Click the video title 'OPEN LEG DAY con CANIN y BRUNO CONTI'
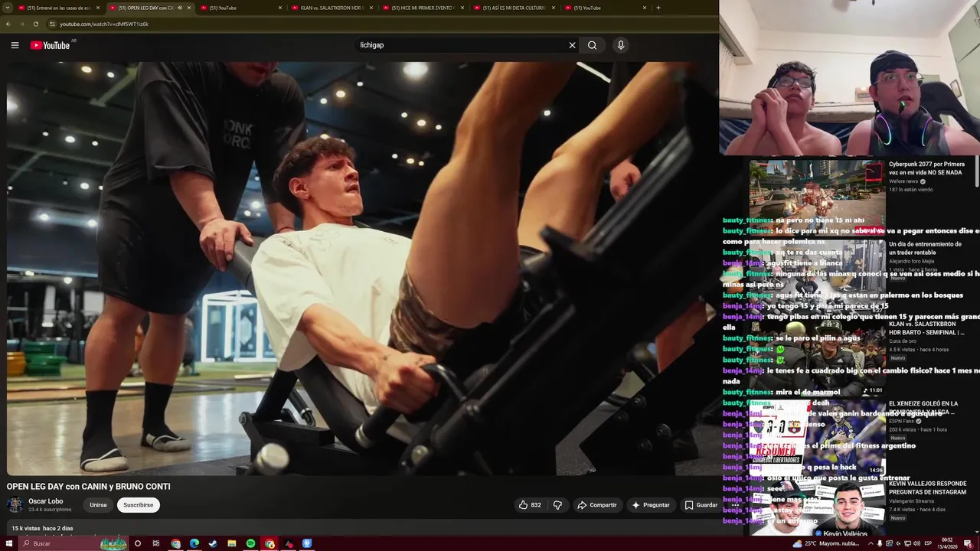Viewport: 980px width, 551px height. pyautogui.click(x=89, y=487)
